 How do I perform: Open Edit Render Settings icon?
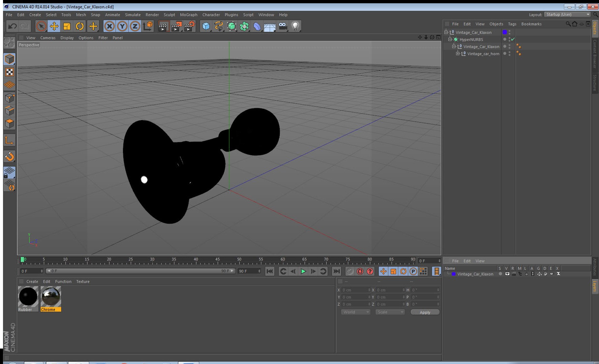click(x=189, y=26)
